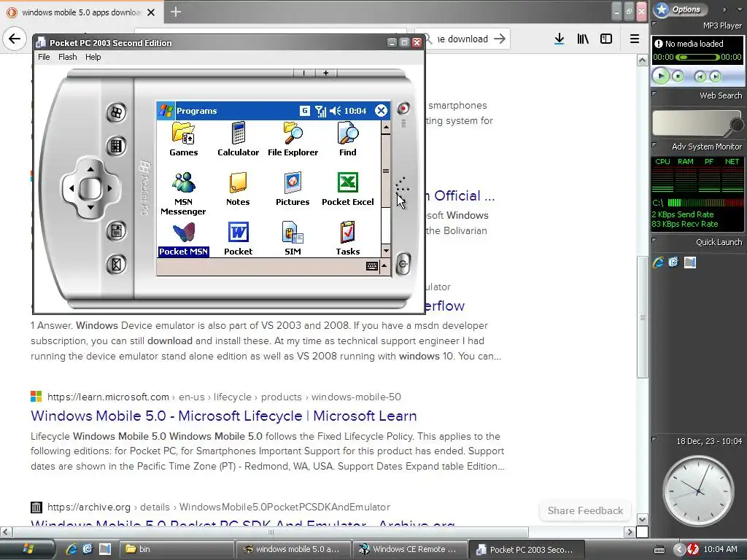Viewport: 747px width, 560px height.
Task: Click Share Feedback button
Action: pos(585,510)
